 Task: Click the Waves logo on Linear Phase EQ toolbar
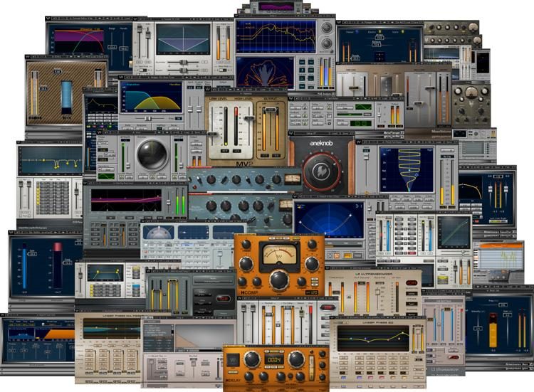click(333, 317)
